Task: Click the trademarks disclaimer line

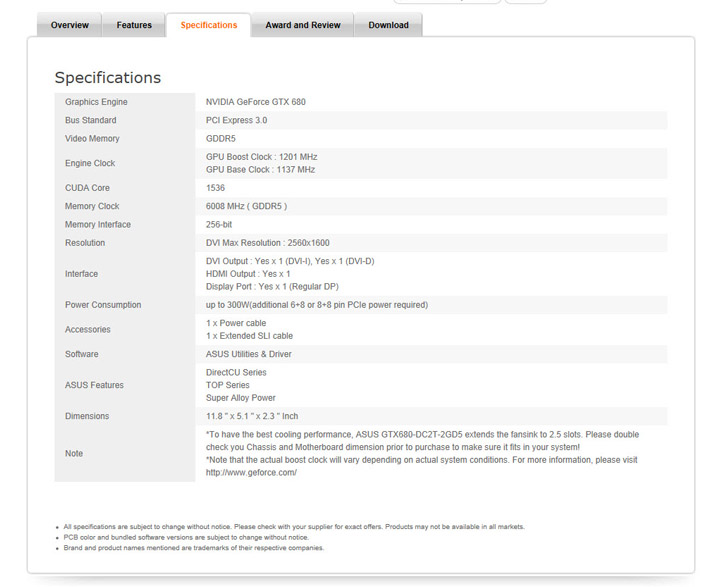Action: pyautogui.click(x=193, y=548)
